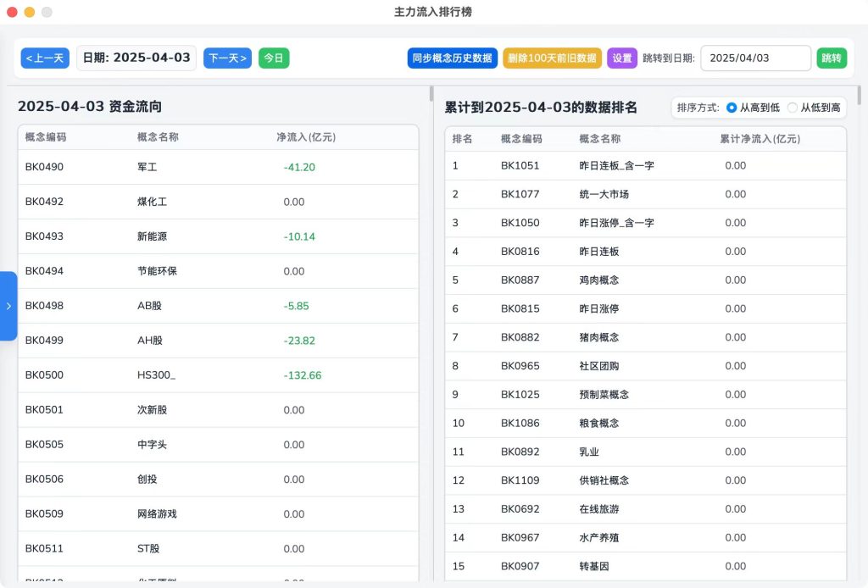Click 累计净流入(亿元) column header

pos(759,139)
